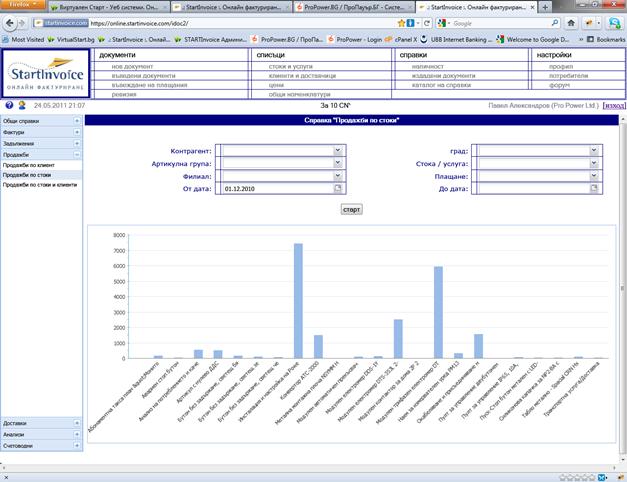Expand the Счетоводни sidebar section

click(x=77, y=445)
